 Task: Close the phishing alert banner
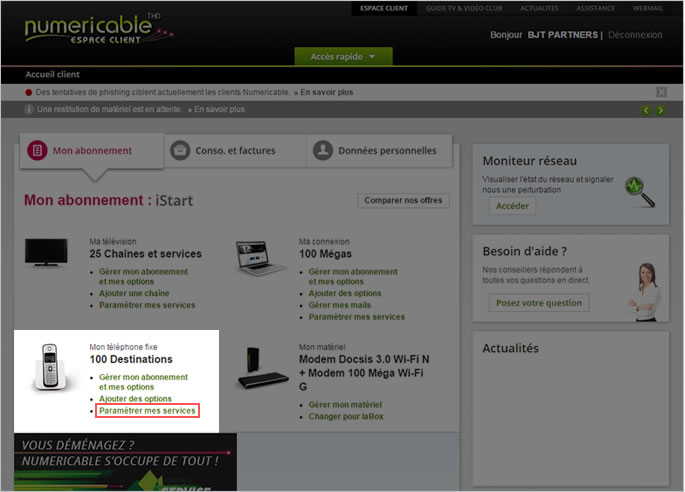pyautogui.click(x=661, y=92)
